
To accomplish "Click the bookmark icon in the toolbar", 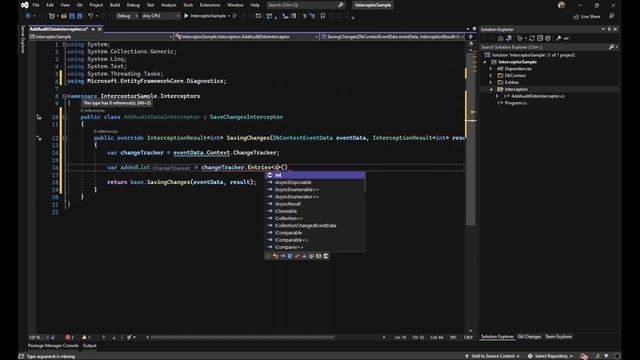I will [x=323, y=16].
